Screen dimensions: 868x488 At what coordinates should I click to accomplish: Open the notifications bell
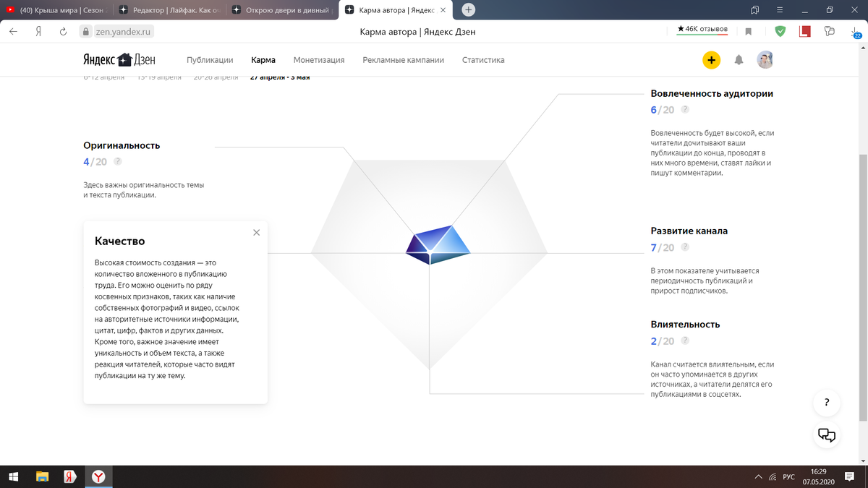click(x=739, y=60)
